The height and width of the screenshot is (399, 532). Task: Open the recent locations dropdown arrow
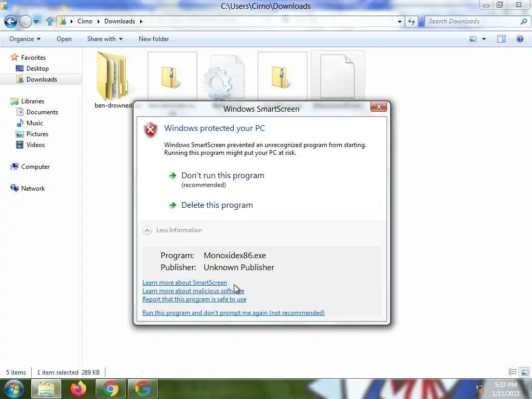36,21
